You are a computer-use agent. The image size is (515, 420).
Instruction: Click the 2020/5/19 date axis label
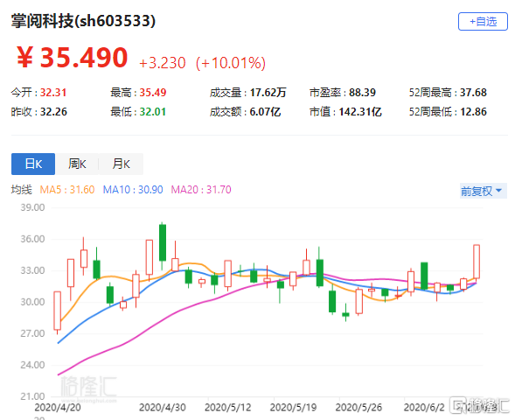click(293, 408)
